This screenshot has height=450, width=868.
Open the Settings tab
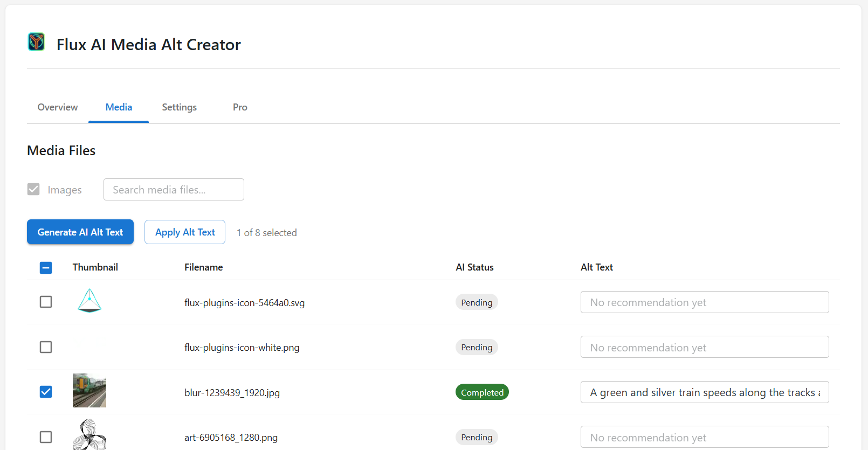180,107
